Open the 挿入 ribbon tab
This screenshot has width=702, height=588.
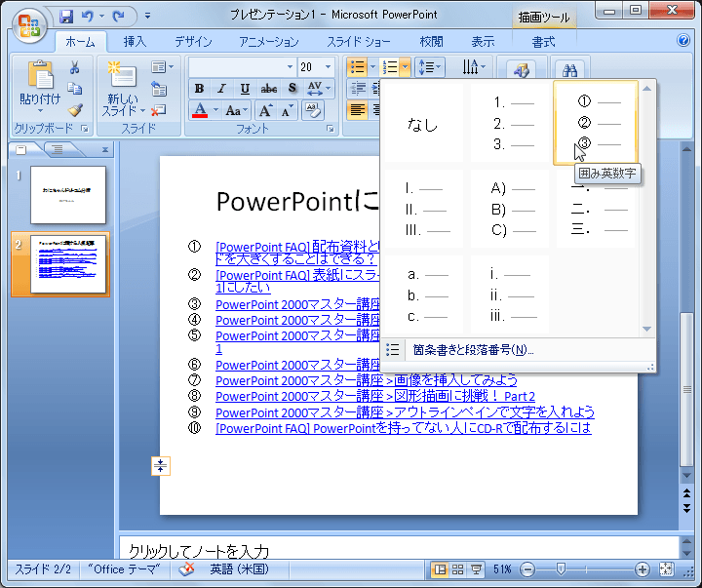click(135, 42)
